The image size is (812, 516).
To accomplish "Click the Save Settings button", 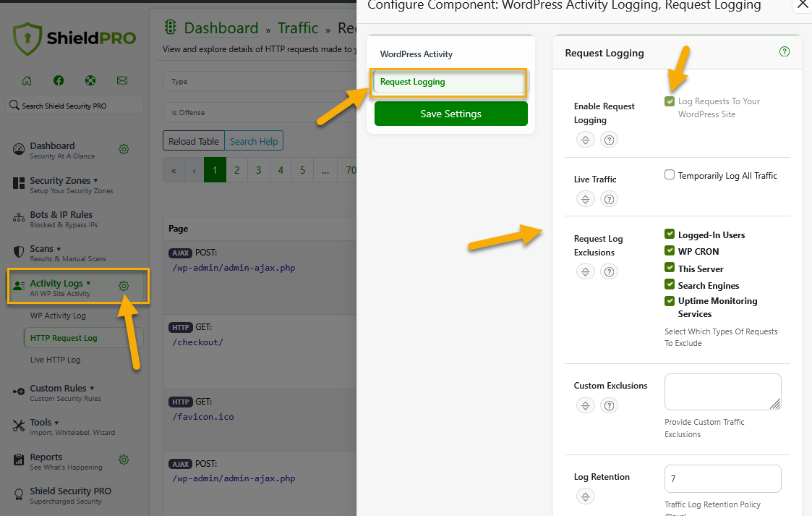I will [451, 114].
